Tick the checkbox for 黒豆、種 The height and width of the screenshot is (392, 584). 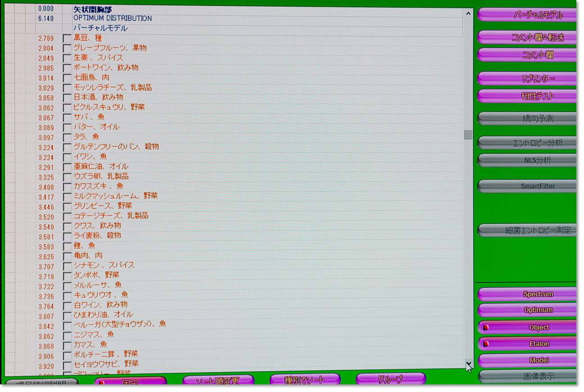[x=67, y=39]
